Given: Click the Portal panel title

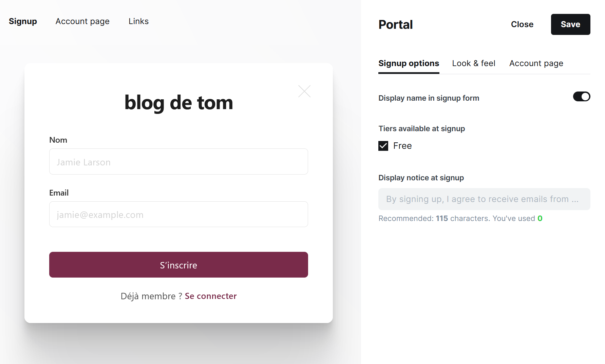Looking at the screenshot, I should 395,25.
